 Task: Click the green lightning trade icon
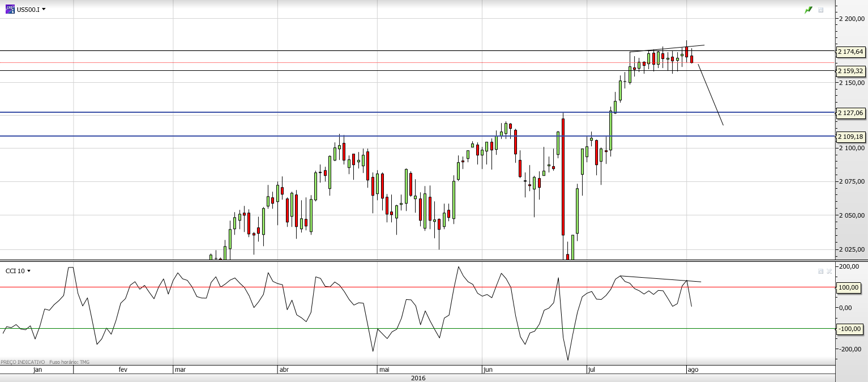click(x=809, y=10)
